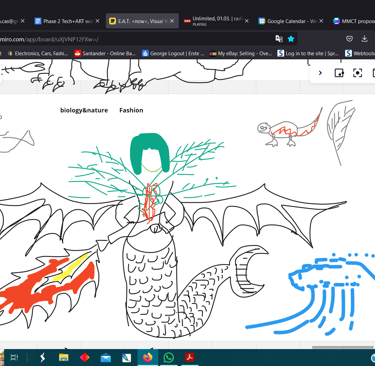
Task: Focus the Firefox taskbar icon
Action: [x=148, y=358]
